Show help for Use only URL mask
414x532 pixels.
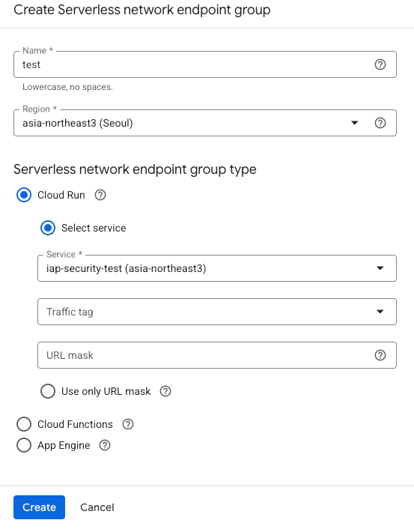point(165,391)
